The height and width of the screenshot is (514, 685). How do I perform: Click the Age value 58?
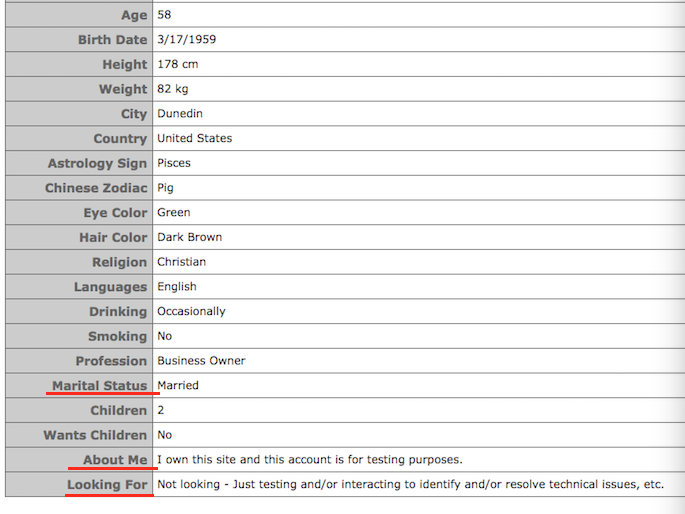coord(164,14)
